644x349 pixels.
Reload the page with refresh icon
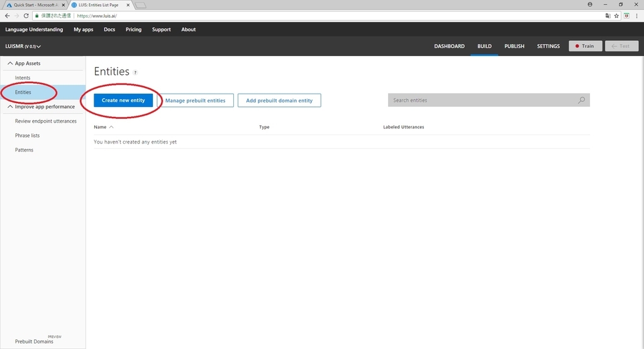tap(26, 16)
